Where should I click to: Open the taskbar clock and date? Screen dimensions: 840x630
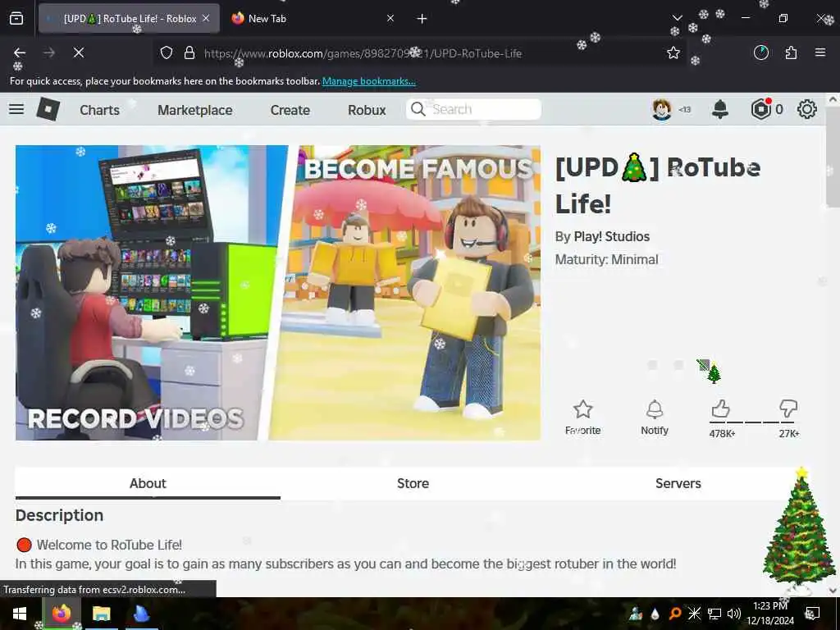(x=770, y=614)
